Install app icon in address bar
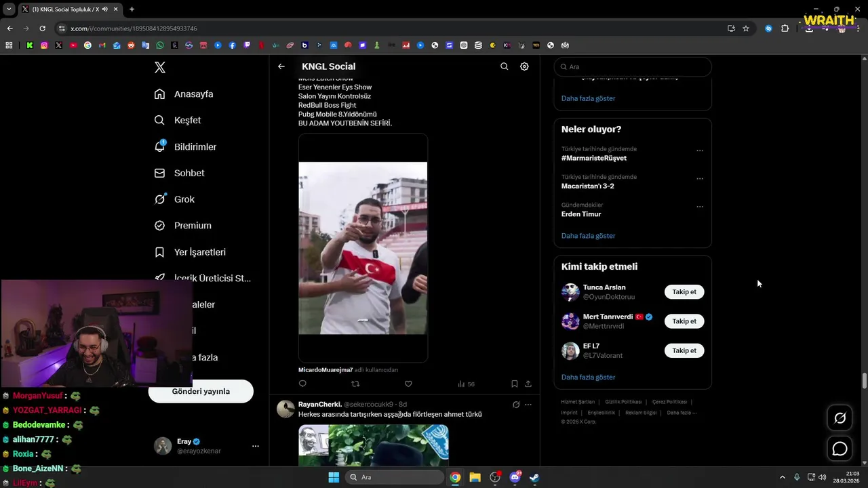The height and width of the screenshot is (488, 868). coord(731,28)
